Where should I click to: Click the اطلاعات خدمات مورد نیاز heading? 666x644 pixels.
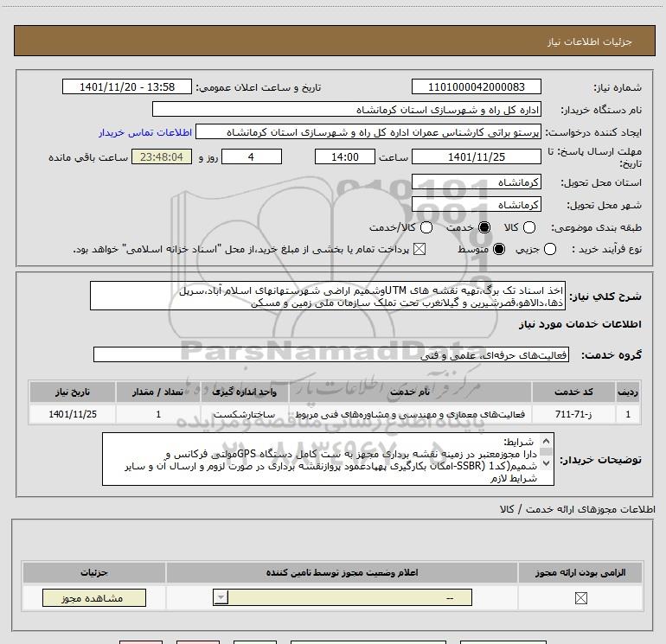point(580,324)
